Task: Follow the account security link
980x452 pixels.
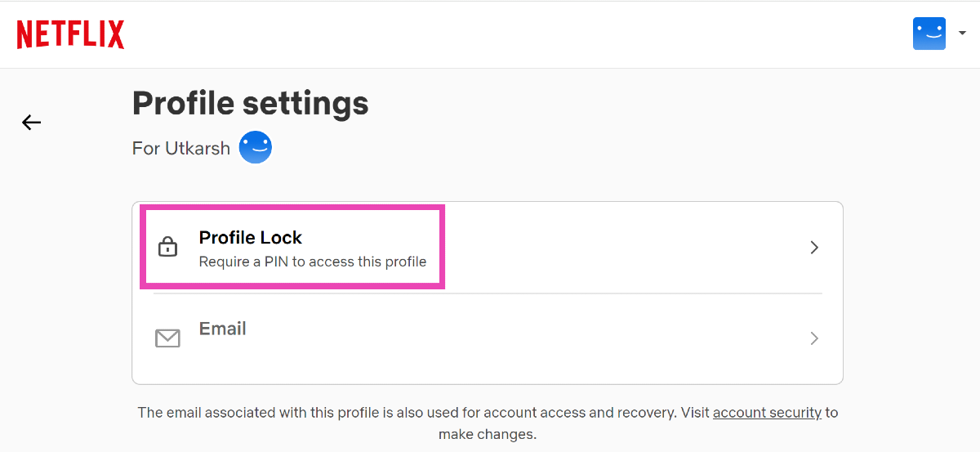Action: pos(767,413)
